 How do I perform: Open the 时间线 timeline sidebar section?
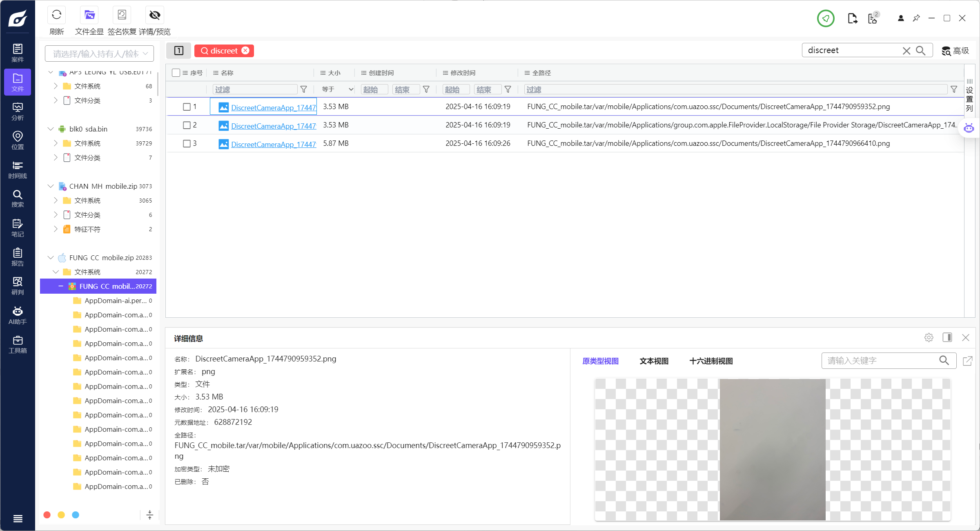pos(18,170)
